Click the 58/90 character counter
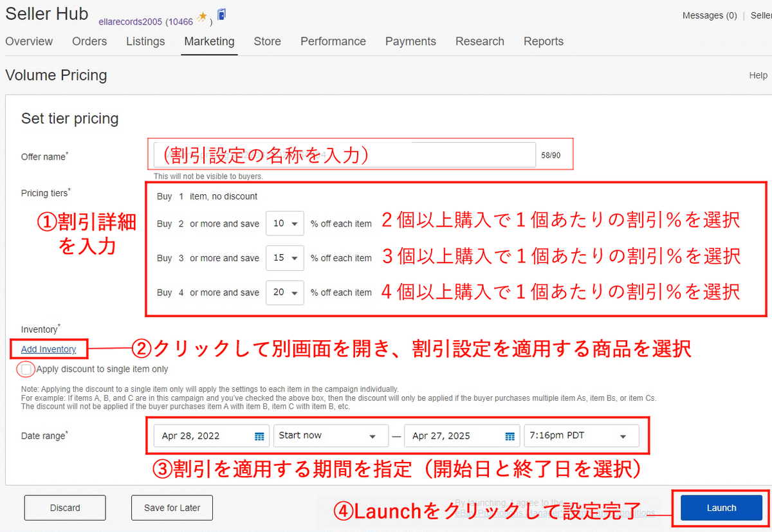Image resolution: width=772 pixels, height=532 pixels. pos(551,155)
